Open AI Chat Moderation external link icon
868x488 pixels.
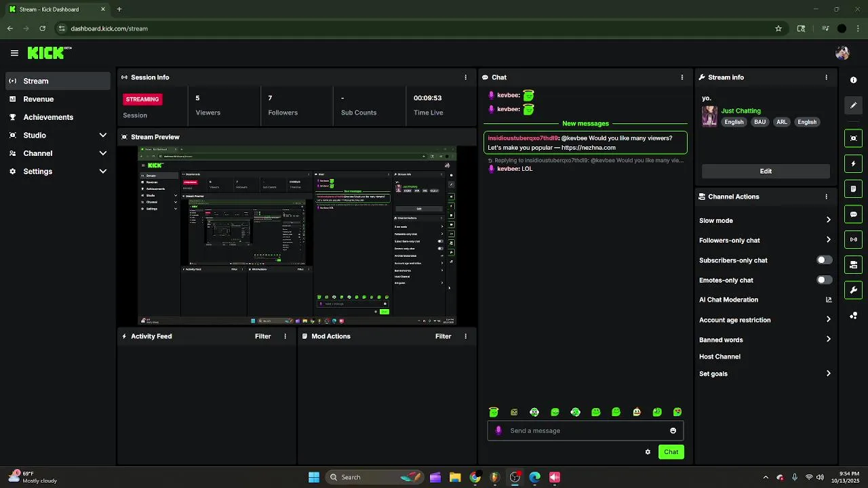(x=828, y=300)
